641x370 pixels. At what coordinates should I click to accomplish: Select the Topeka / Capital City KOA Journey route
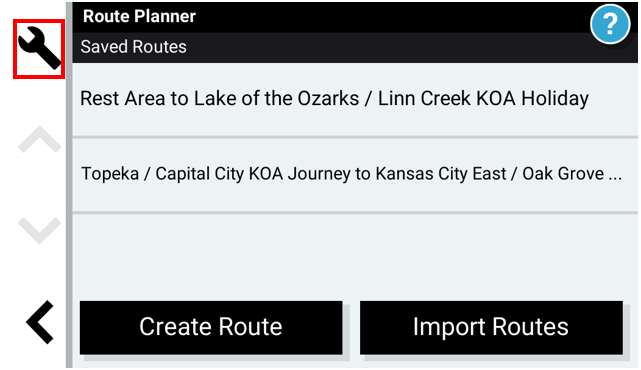tap(355, 175)
